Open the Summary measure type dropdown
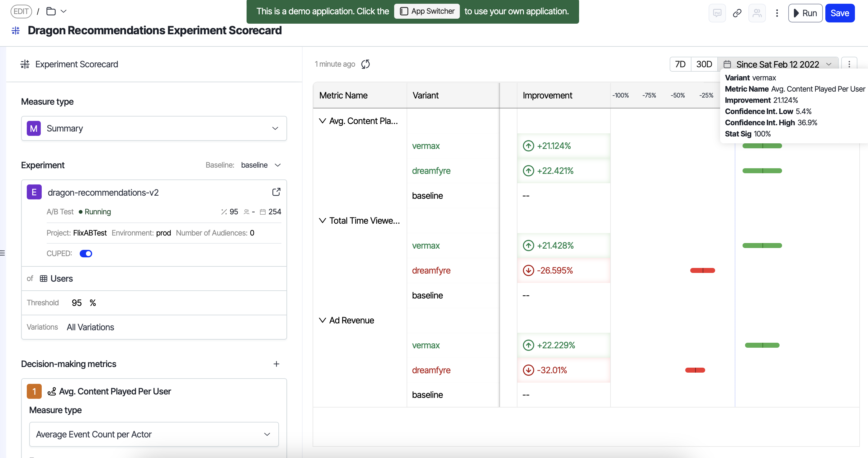 coord(154,128)
